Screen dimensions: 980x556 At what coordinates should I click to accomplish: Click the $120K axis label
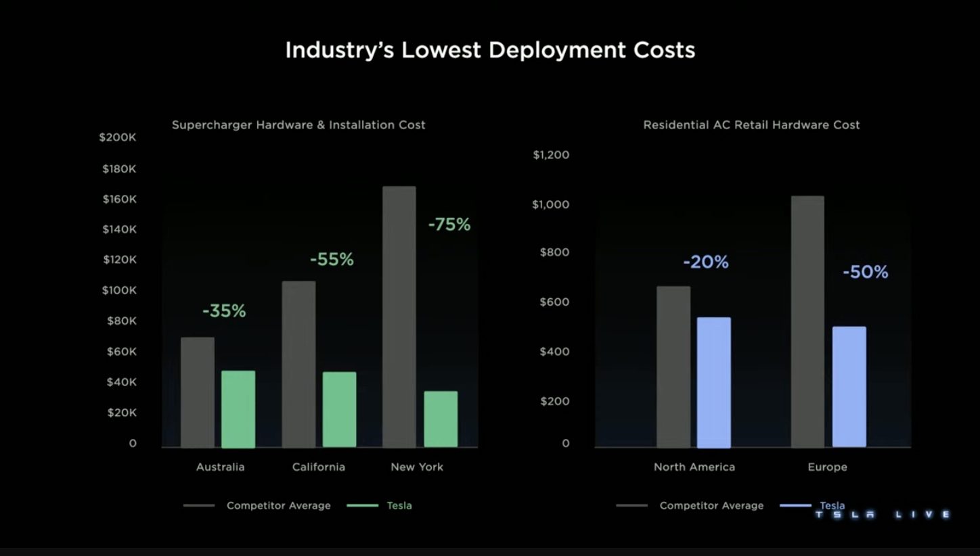119,260
